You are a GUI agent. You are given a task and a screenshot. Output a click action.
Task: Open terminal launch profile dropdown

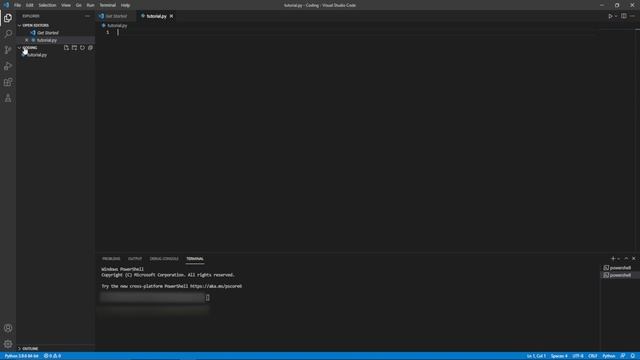pyautogui.click(x=619, y=258)
